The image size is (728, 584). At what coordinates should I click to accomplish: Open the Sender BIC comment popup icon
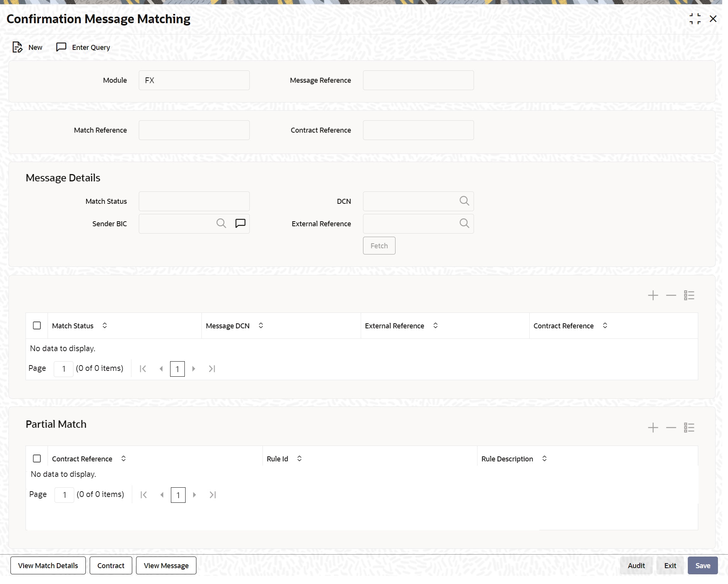(240, 224)
